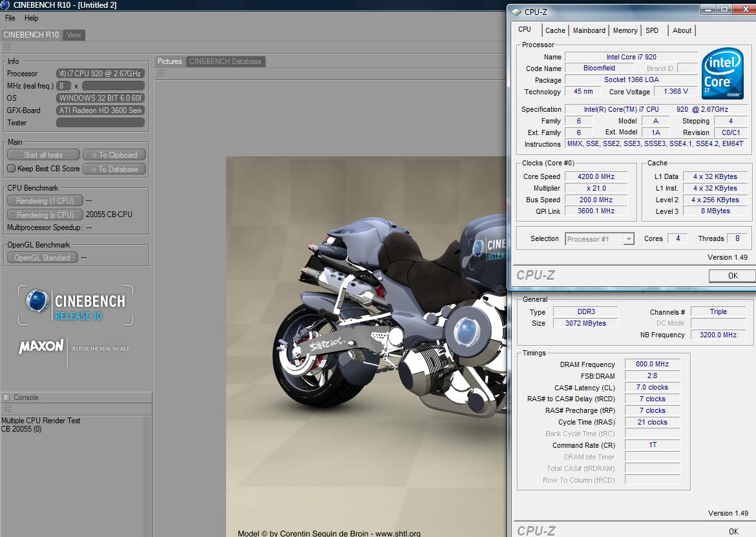Switch to the CINEBENCH R10 tab
Screen dimensions: 756x537
(x=31, y=35)
